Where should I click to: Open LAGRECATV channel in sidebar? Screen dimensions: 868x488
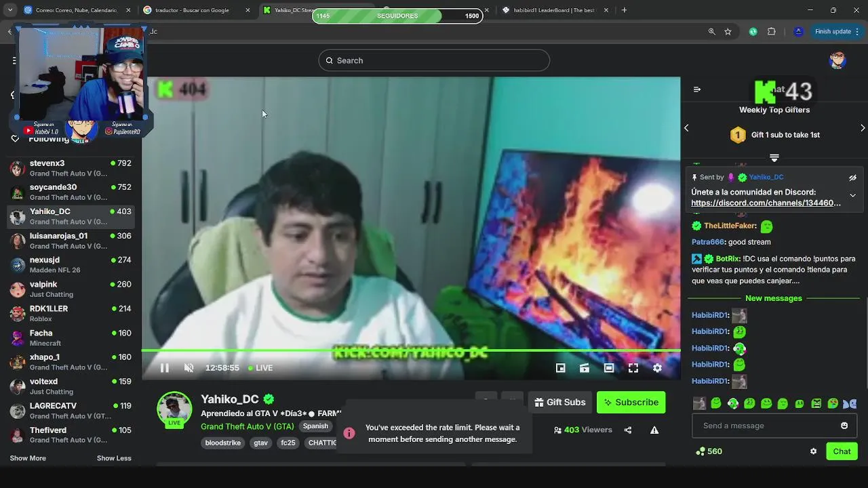71,411
